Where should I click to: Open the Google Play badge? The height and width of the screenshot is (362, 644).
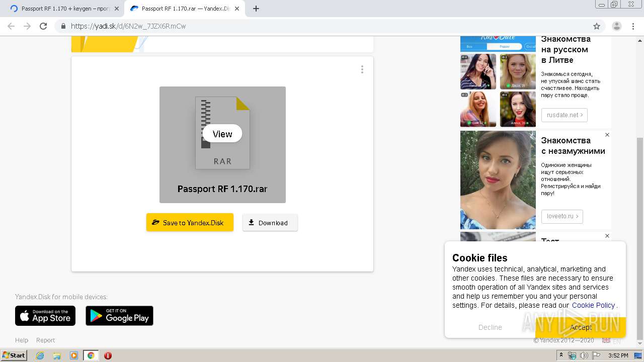tap(119, 316)
